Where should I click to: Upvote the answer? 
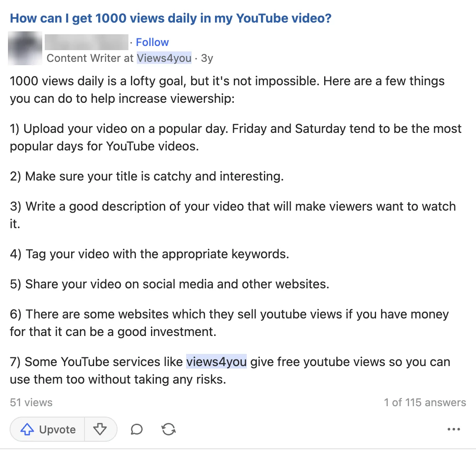click(x=48, y=429)
